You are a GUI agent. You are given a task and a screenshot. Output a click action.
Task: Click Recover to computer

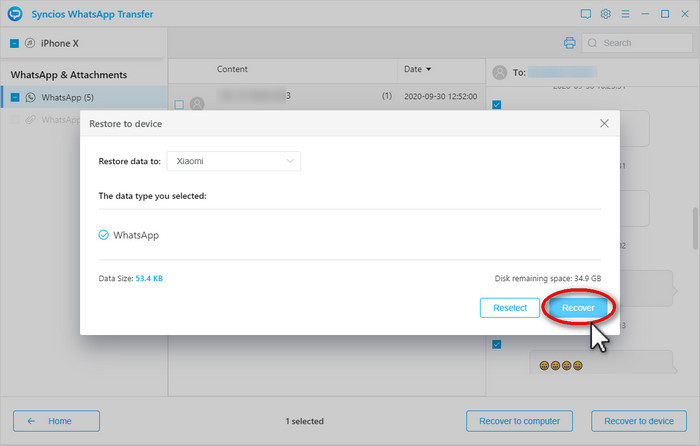pos(519,421)
